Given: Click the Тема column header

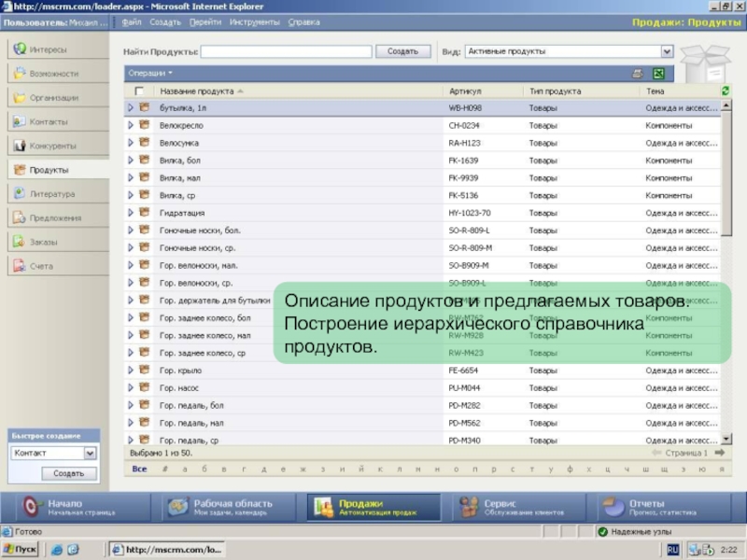Looking at the screenshot, I should (655, 91).
